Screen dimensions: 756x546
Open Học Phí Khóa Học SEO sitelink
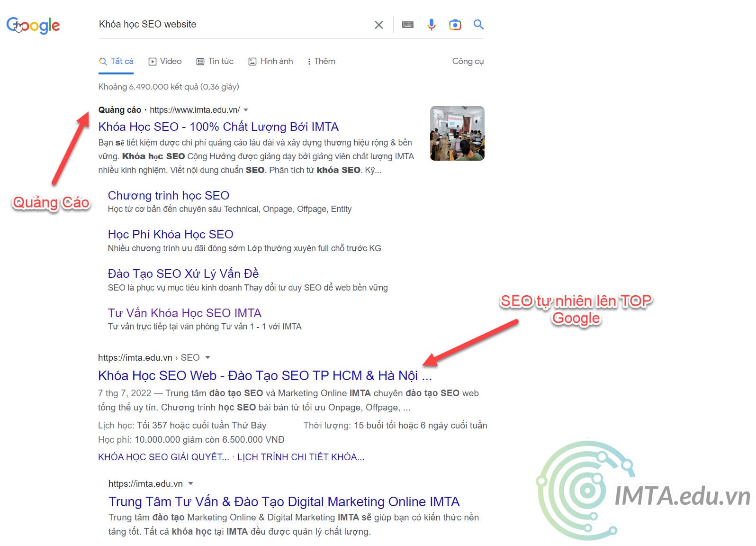coord(171,234)
